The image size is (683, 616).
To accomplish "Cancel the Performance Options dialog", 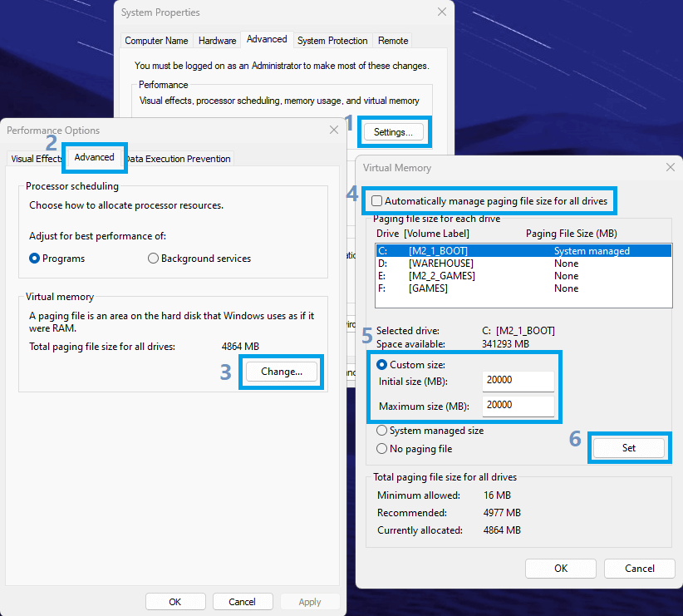I will (242, 602).
